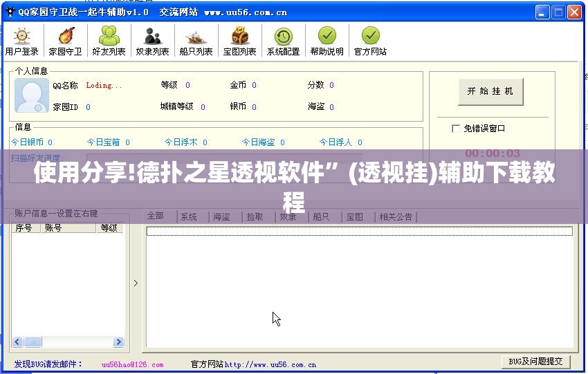Click the 今日海盗 label
The image size is (588, 374).
(x=259, y=142)
